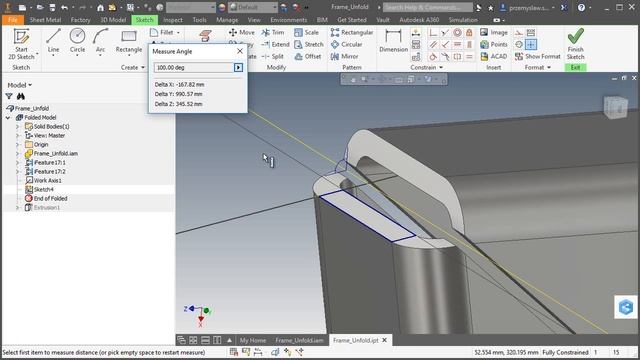
Task: Click Insert ACAD file tool
Action: tap(494, 56)
